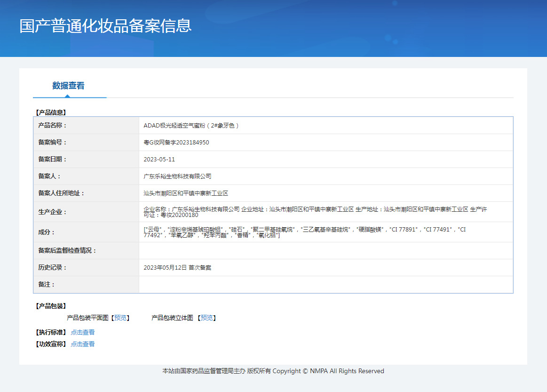
Task: Click the 【产品包装】 section heading
Action: (x=51, y=306)
